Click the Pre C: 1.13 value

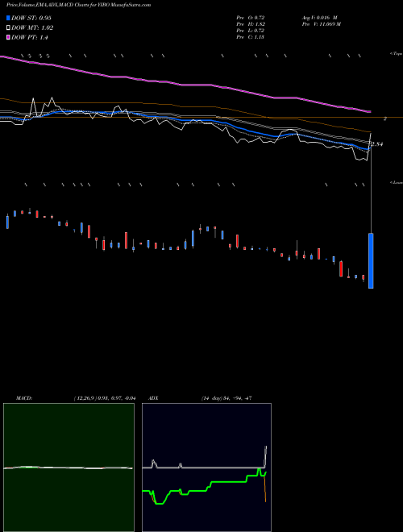[251, 37]
